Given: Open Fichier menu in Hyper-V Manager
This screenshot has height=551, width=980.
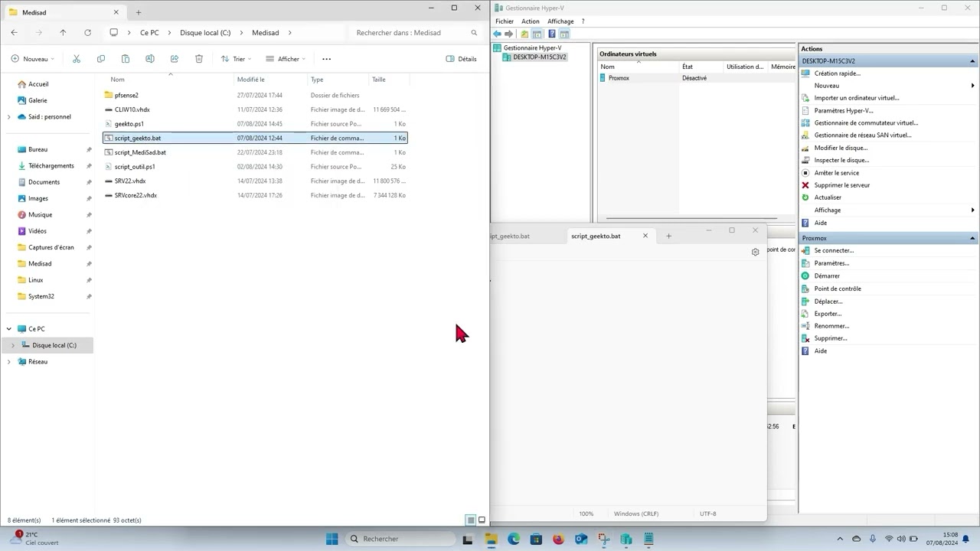Looking at the screenshot, I should (x=505, y=21).
